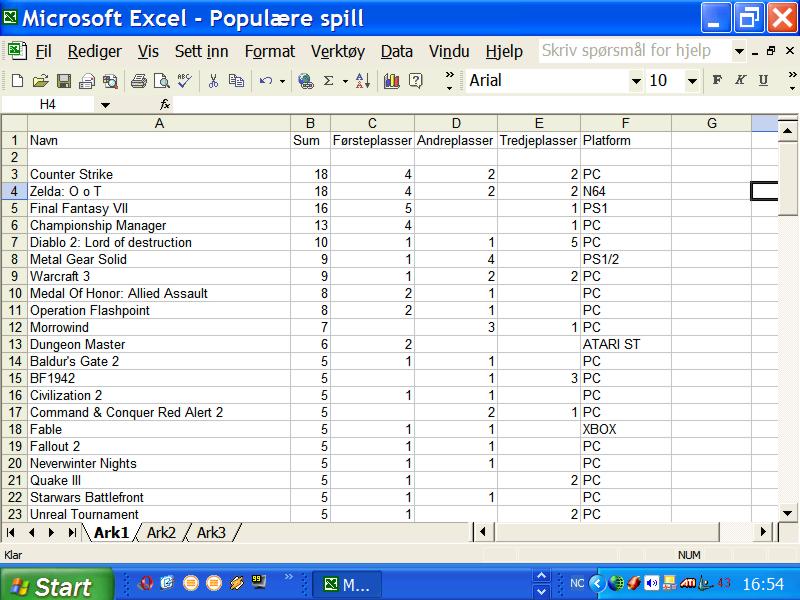Open Print Preview
This screenshot has height=600, width=800.
[161, 81]
